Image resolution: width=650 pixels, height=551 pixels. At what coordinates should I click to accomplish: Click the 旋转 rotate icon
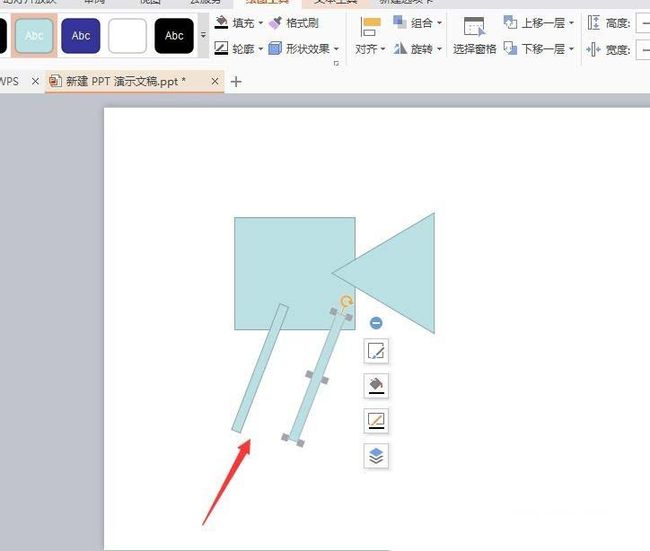[x=400, y=49]
